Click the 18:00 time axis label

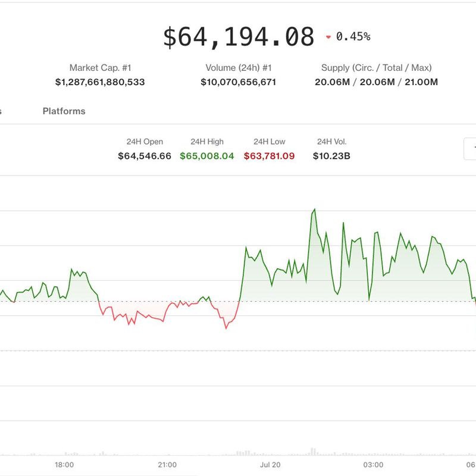pyautogui.click(x=64, y=465)
